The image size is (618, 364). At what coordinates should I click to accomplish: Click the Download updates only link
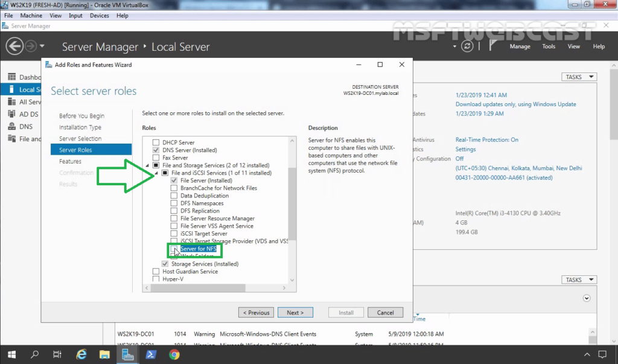point(515,104)
